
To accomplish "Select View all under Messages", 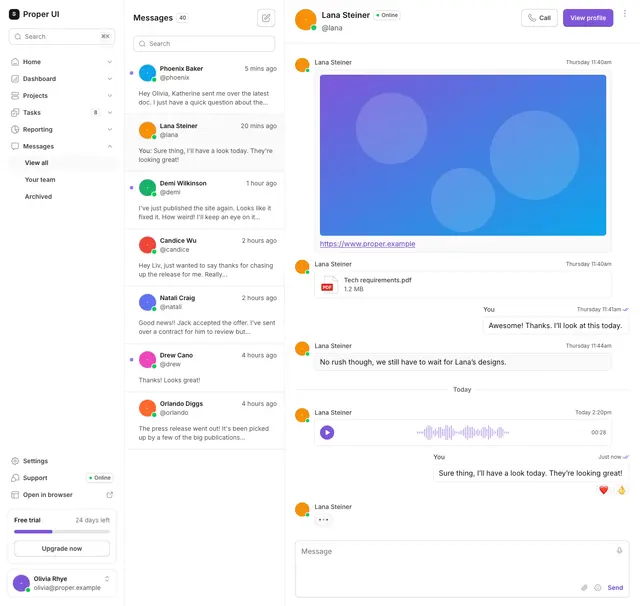I will pyautogui.click(x=62, y=163).
